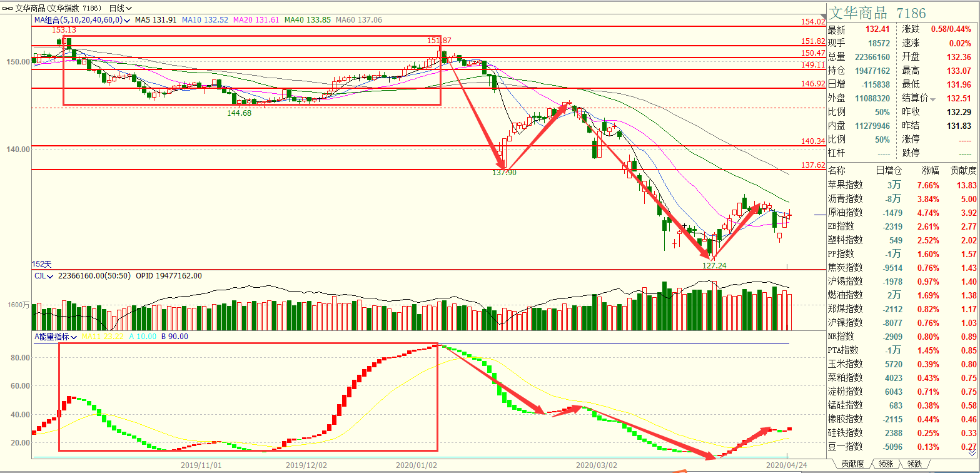Screen dimensions: 980x473
Task: Click the 最新 price value 132.41
Action: [878, 29]
